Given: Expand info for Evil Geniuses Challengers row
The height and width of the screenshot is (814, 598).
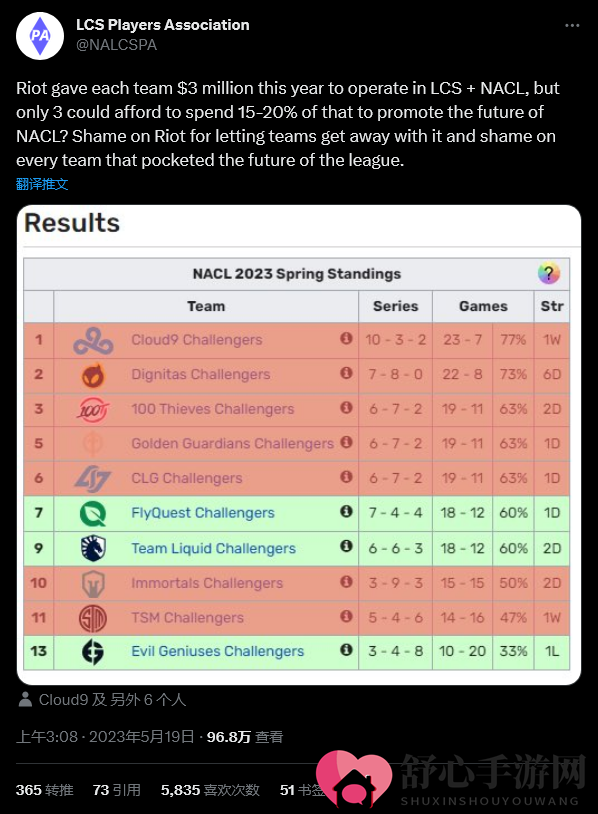Looking at the screenshot, I should (x=346, y=649).
